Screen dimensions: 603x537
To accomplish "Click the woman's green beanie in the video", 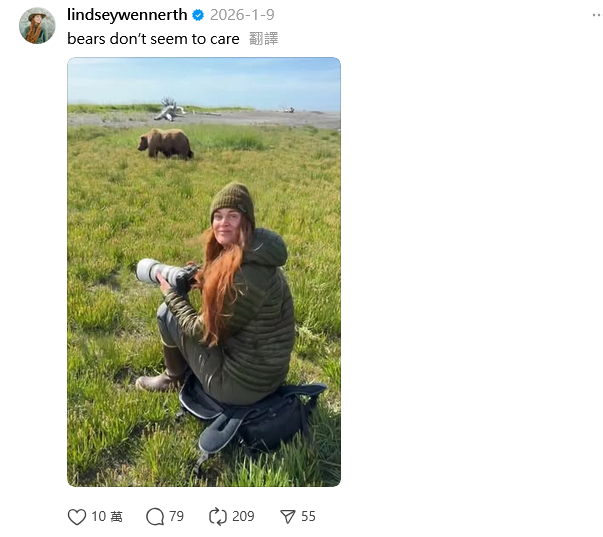I will click(x=234, y=201).
